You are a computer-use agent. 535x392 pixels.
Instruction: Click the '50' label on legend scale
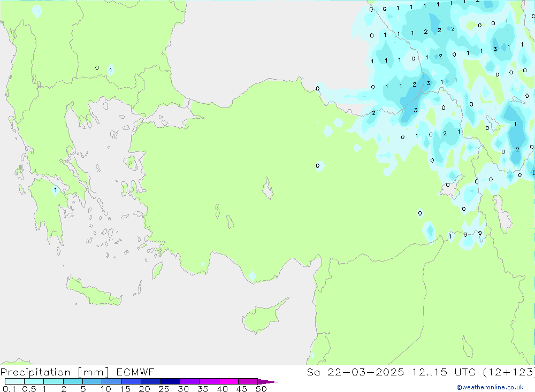pos(261,389)
